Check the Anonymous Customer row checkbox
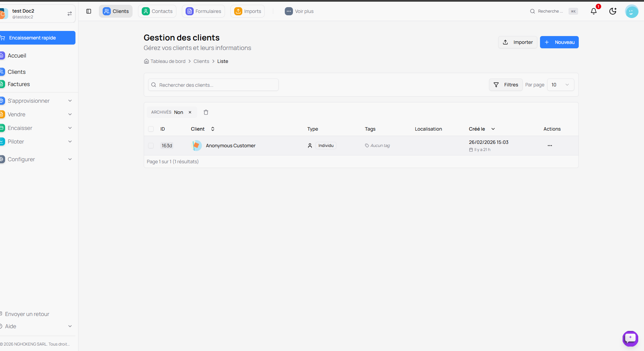Viewport: 644px width, 351px height. click(151, 146)
